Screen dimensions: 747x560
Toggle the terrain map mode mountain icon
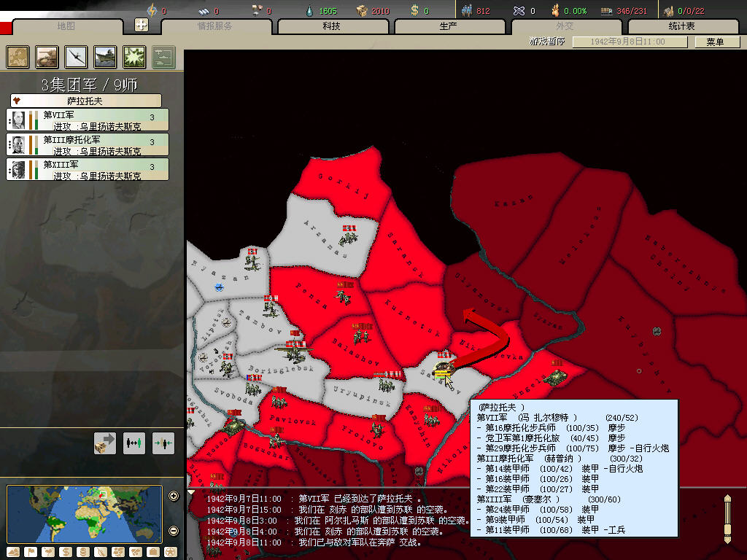coord(14,551)
